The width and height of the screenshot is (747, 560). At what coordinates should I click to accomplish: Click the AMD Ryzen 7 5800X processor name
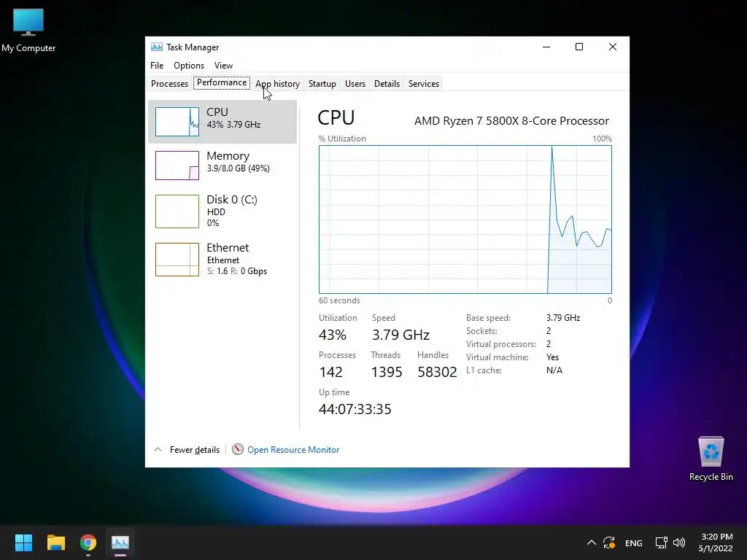(511, 121)
